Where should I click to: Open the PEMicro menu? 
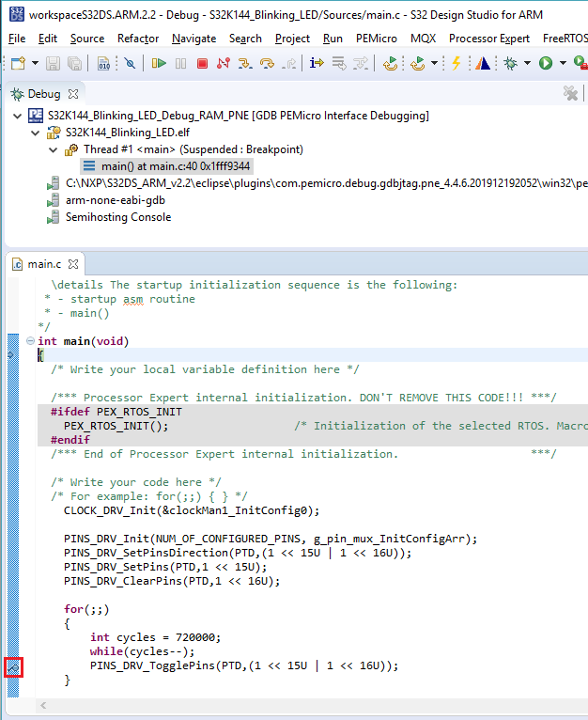tap(377, 39)
